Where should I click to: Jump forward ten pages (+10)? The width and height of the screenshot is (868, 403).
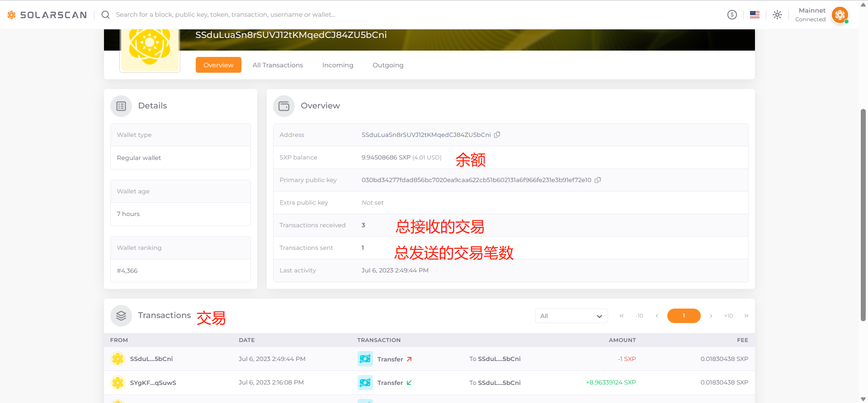pyautogui.click(x=728, y=316)
